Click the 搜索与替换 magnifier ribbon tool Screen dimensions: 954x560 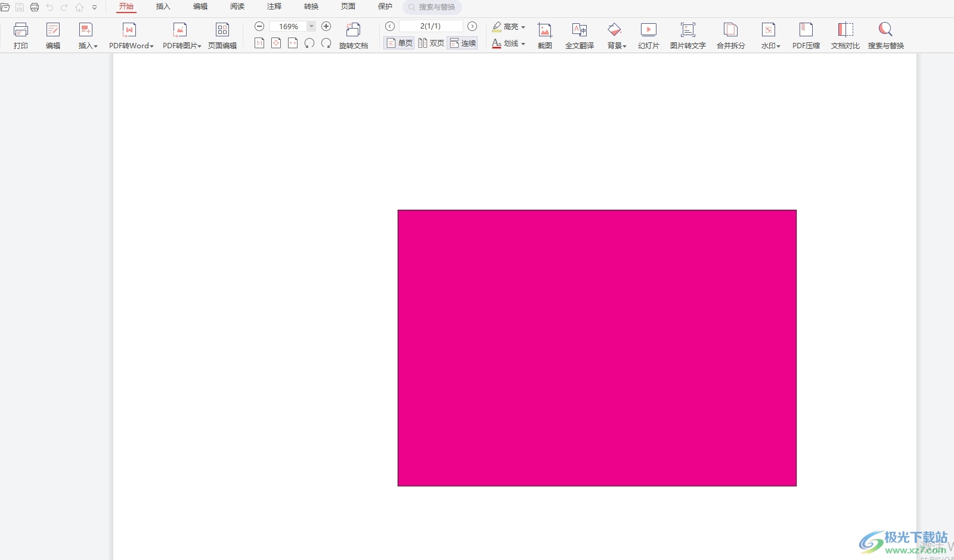coord(886,35)
